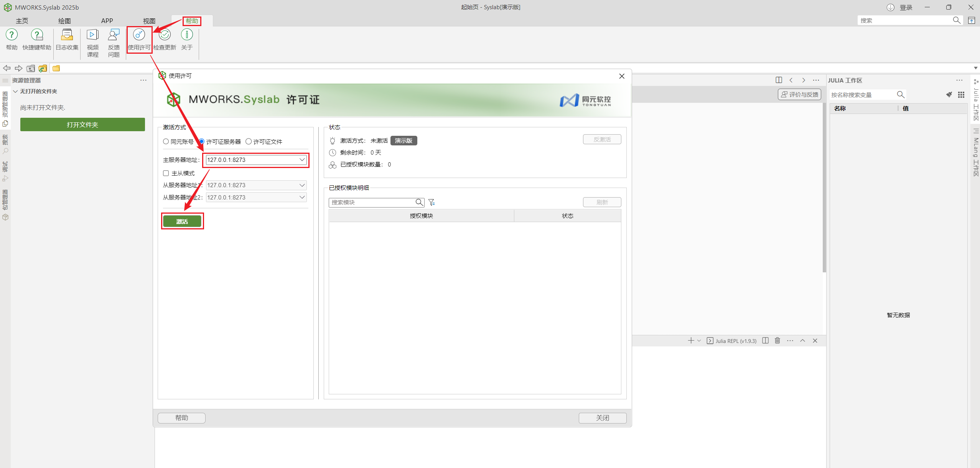
Task: Switch to the 视图 ribbon tab
Action: 149,21
